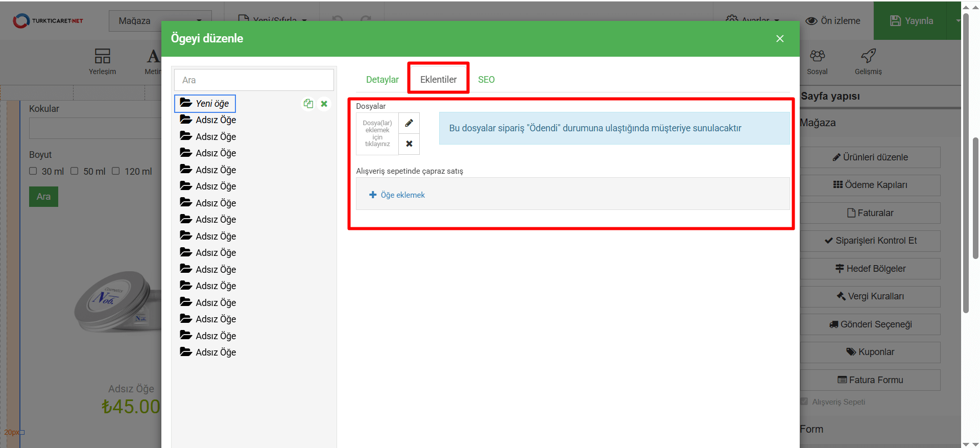This screenshot has width=980, height=448.
Task: Select the Yeni öğe tree item
Action: [205, 103]
